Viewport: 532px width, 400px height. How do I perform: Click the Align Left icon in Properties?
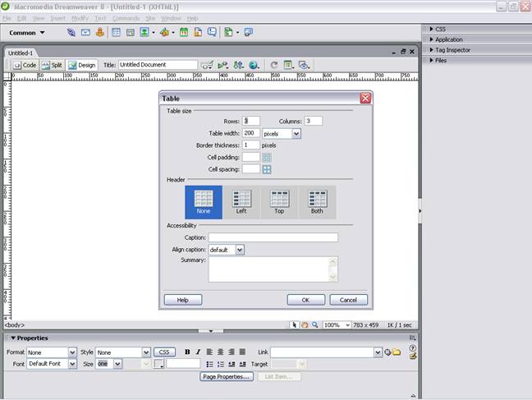click(209, 352)
